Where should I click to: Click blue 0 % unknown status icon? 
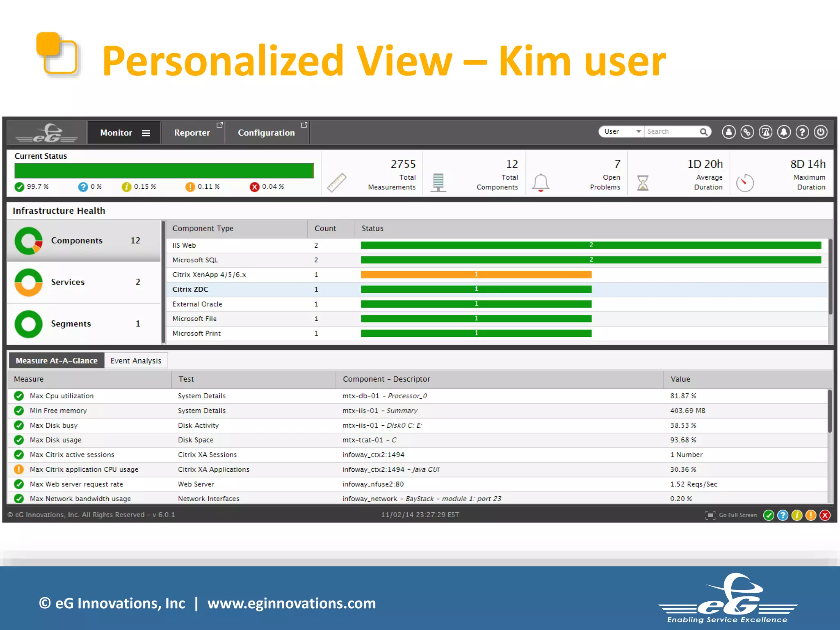click(x=83, y=187)
